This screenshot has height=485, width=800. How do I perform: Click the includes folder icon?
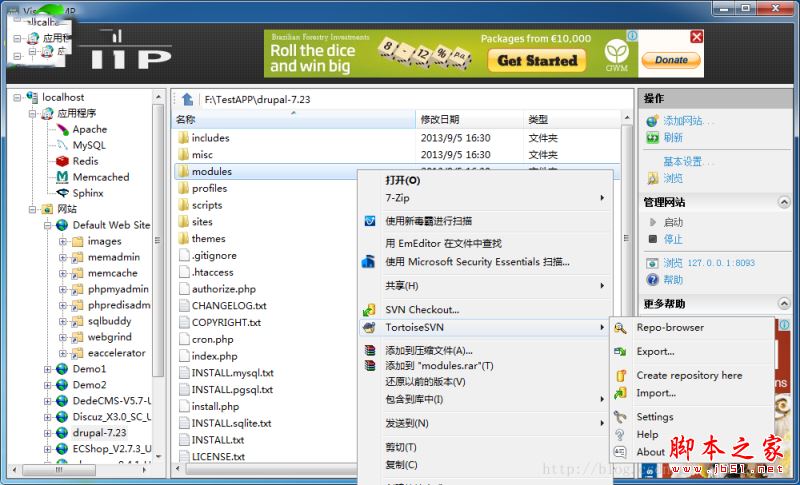click(183, 138)
